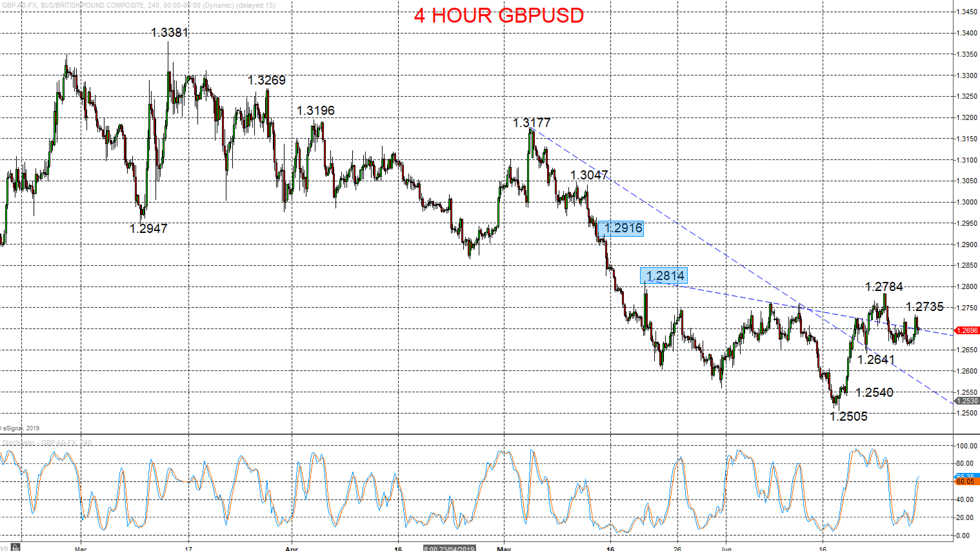Image resolution: width=980 pixels, height=551 pixels.
Task: Select the 1.2947 low price annotation
Action: pos(148,228)
